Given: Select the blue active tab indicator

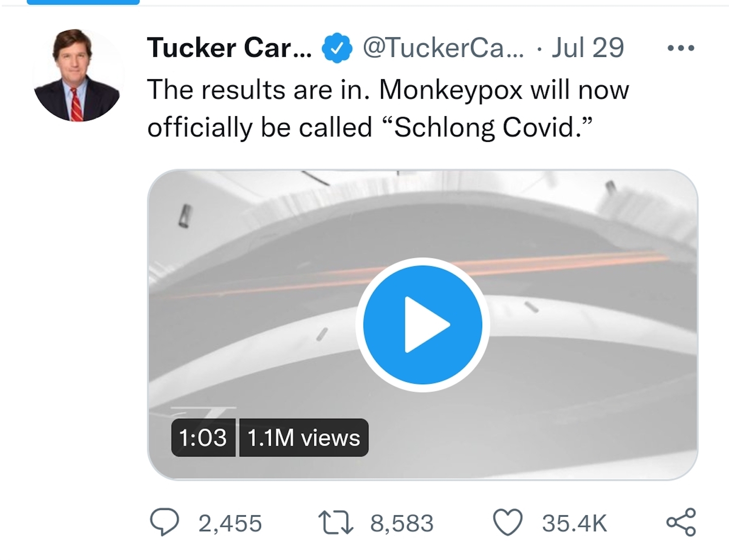Looking at the screenshot, I should pyautogui.click(x=83, y=2).
